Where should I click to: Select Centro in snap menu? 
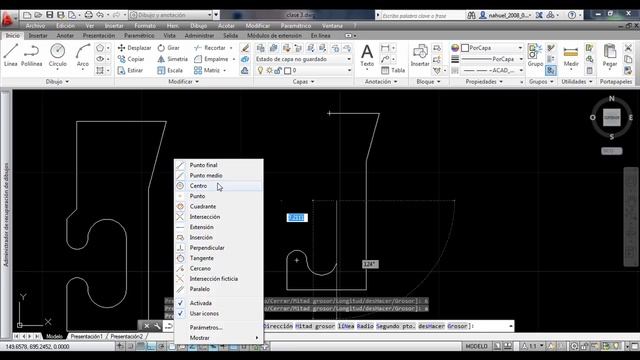pos(219,186)
